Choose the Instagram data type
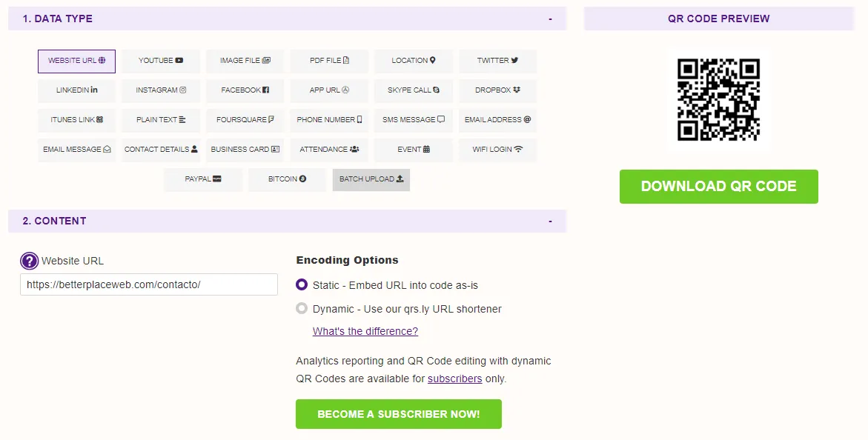Viewport: 868px width, 440px height. pos(161,90)
